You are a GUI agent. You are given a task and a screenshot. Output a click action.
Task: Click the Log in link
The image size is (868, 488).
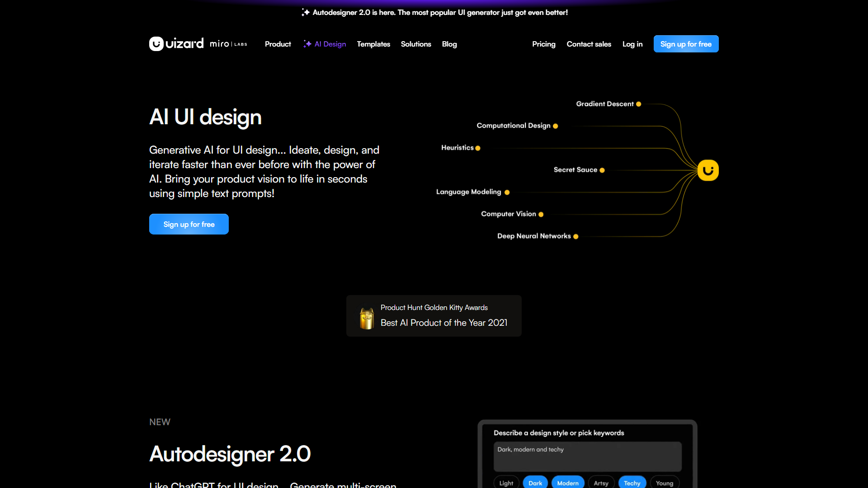632,44
